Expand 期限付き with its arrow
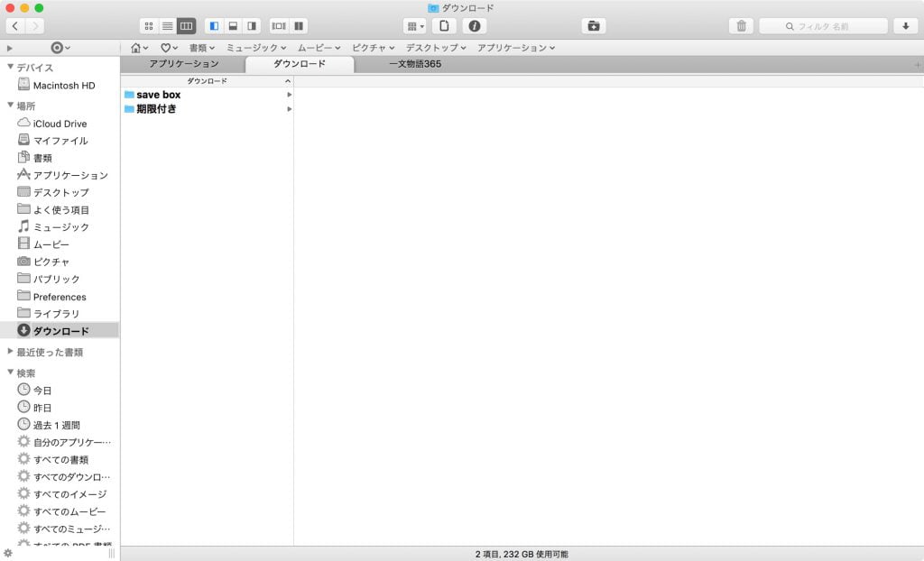The image size is (924, 561). point(290,109)
